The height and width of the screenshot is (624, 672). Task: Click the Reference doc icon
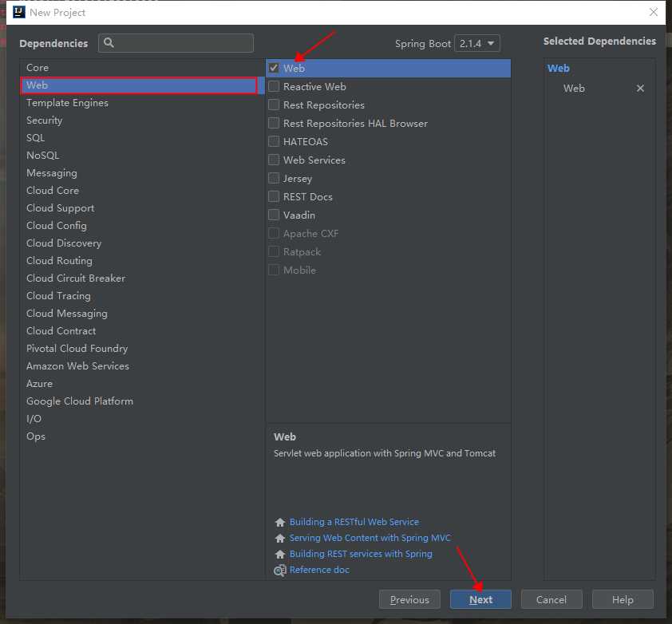(x=280, y=571)
